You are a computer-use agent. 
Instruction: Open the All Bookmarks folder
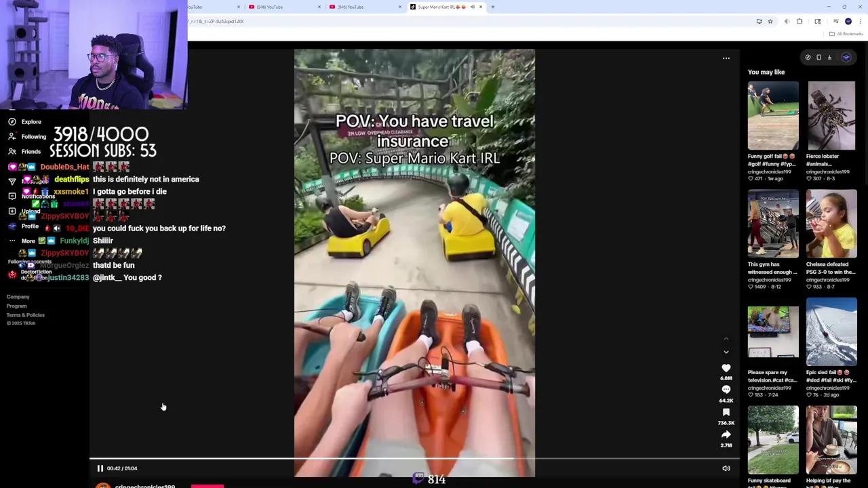[x=846, y=34]
